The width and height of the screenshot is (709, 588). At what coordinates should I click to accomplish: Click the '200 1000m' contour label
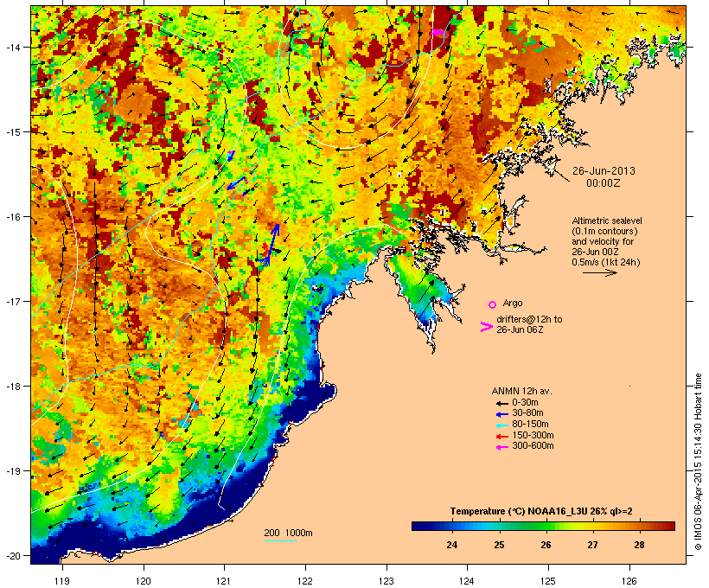[x=288, y=533]
